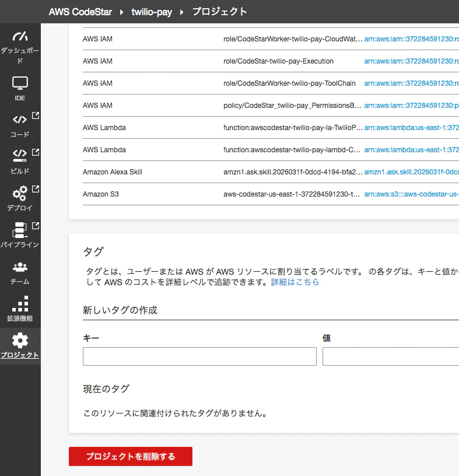Open the チーム team icon

pos(20,267)
